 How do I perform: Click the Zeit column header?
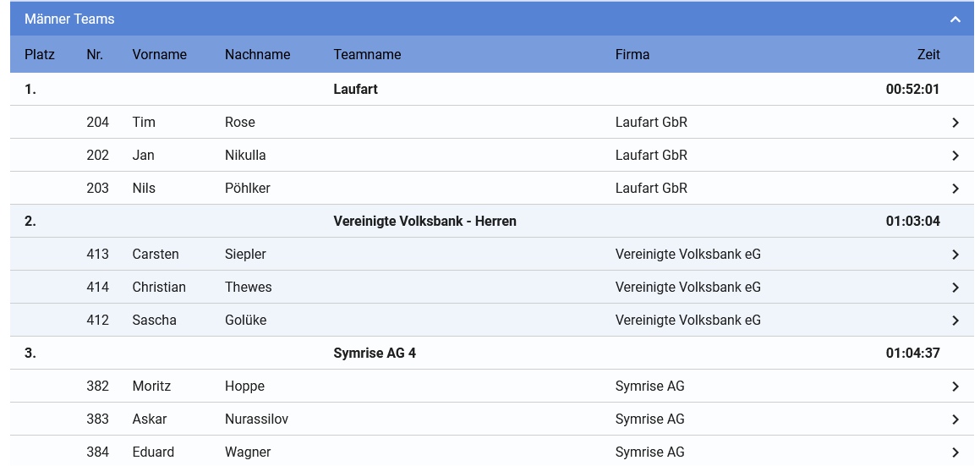click(928, 54)
